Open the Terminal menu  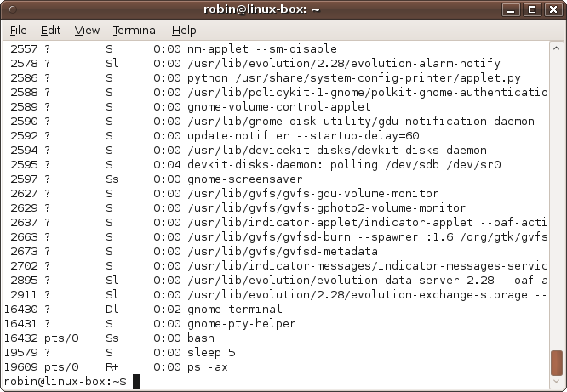click(x=135, y=31)
